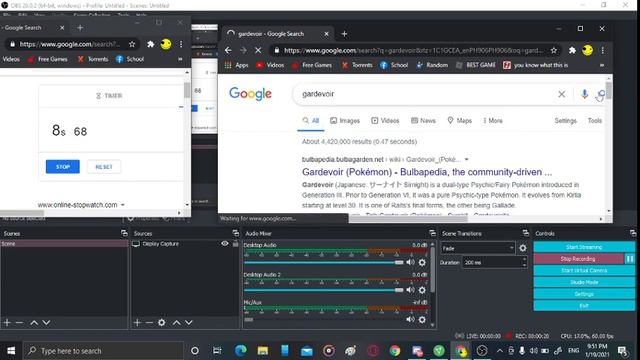Remove selected source with minus
This screenshot has height=360, width=640.
coord(149,322)
